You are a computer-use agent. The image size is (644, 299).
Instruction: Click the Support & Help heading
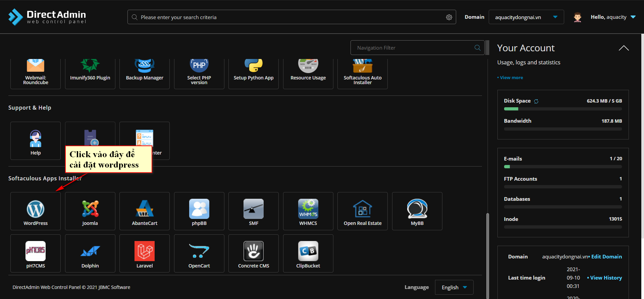(x=30, y=108)
